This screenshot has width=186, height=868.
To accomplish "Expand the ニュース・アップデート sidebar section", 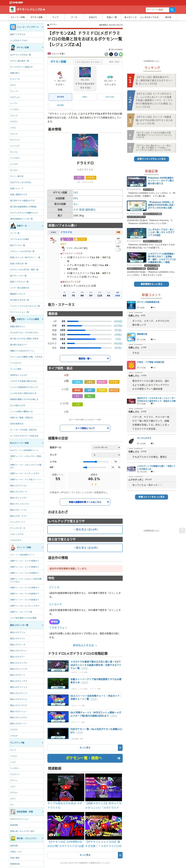I will [x=26, y=27].
